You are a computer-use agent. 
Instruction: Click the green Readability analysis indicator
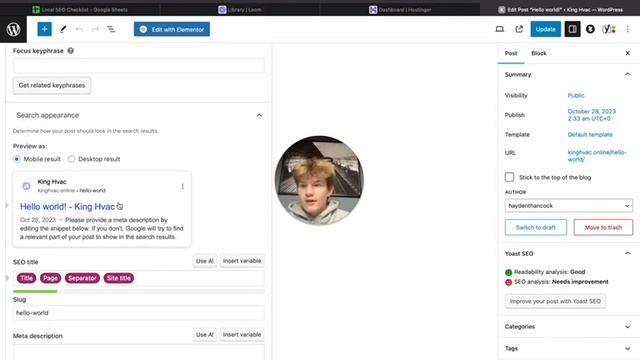(508, 272)
